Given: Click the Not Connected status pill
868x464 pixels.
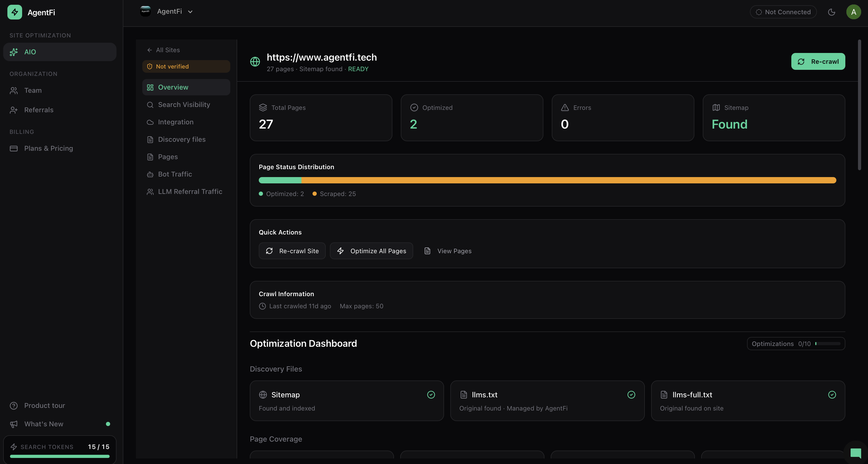Looking at the screenshot, I should click(783, 12).
